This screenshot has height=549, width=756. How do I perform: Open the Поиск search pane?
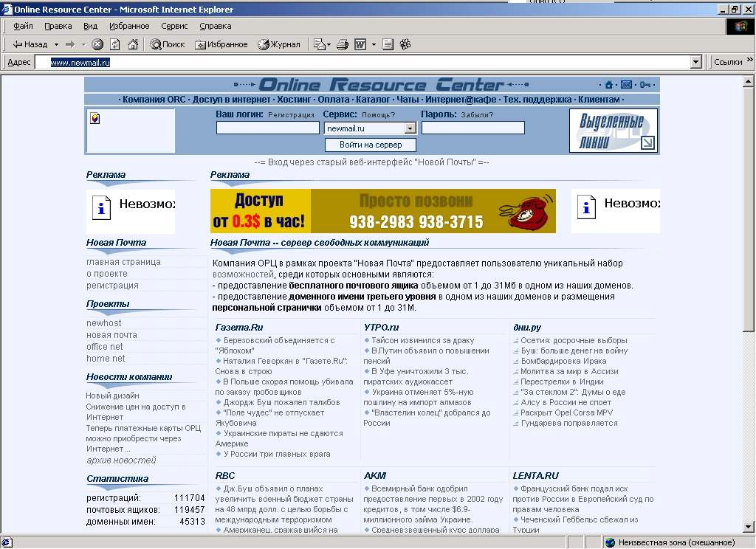(168, 44)
